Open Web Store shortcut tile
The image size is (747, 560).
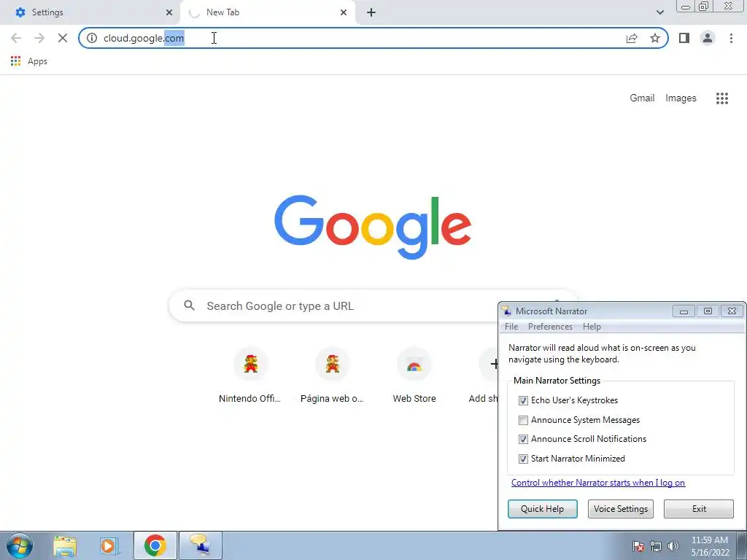[414, 376]
